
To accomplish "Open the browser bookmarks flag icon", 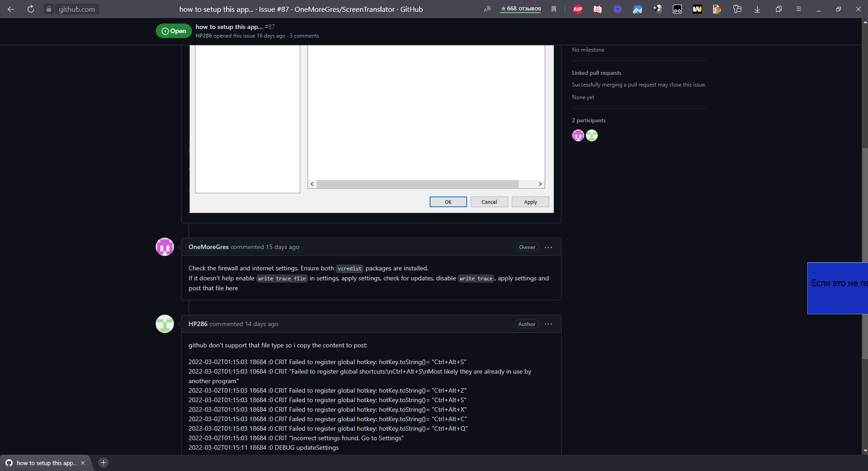I will (x=554, y=9).
